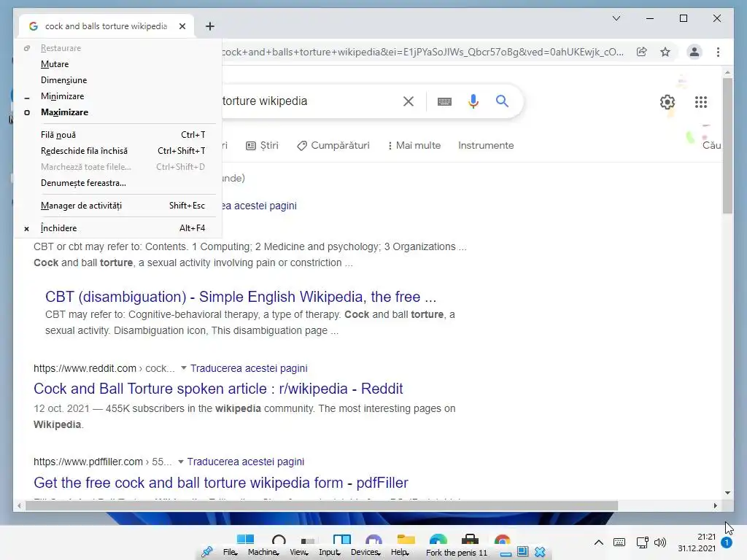The width and height of the screenshot is (747, 560).
Task: Open the Chrome profile avatar icon
Action: 694,52
